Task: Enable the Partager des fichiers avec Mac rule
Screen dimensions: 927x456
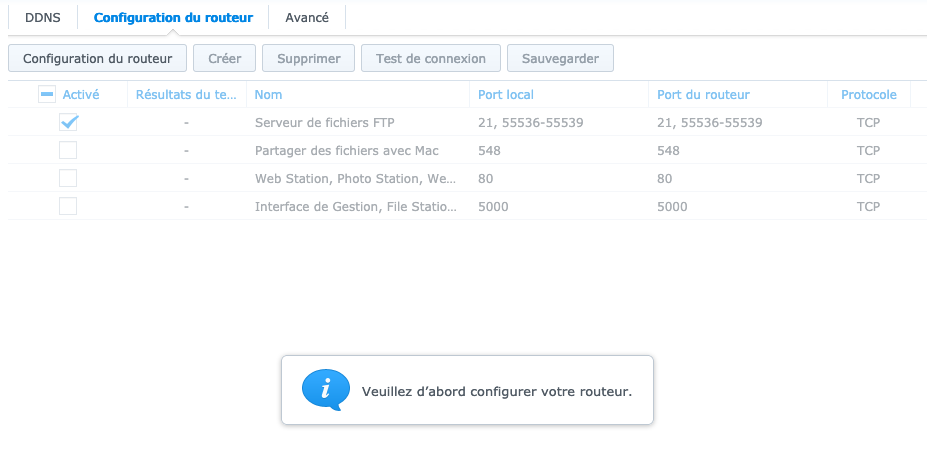Action: 68,150
